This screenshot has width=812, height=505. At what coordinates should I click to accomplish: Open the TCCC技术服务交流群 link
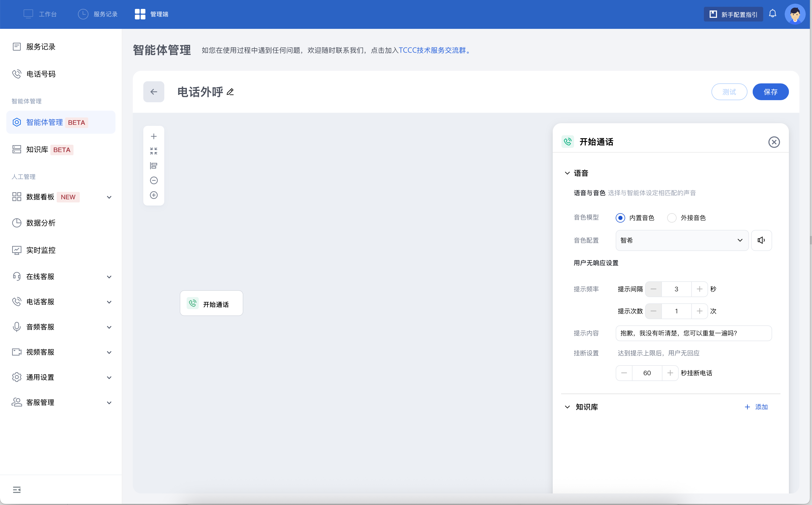[432, 50]
